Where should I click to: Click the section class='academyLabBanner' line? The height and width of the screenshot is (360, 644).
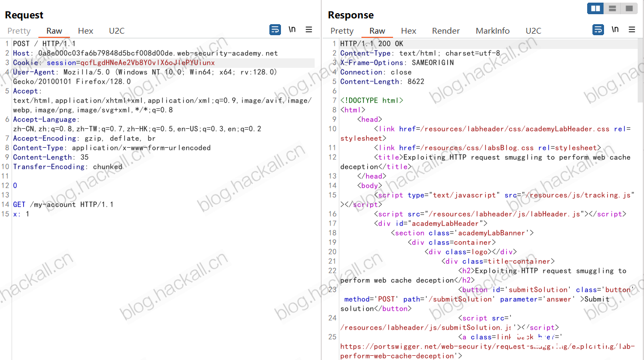coord(462,233)
